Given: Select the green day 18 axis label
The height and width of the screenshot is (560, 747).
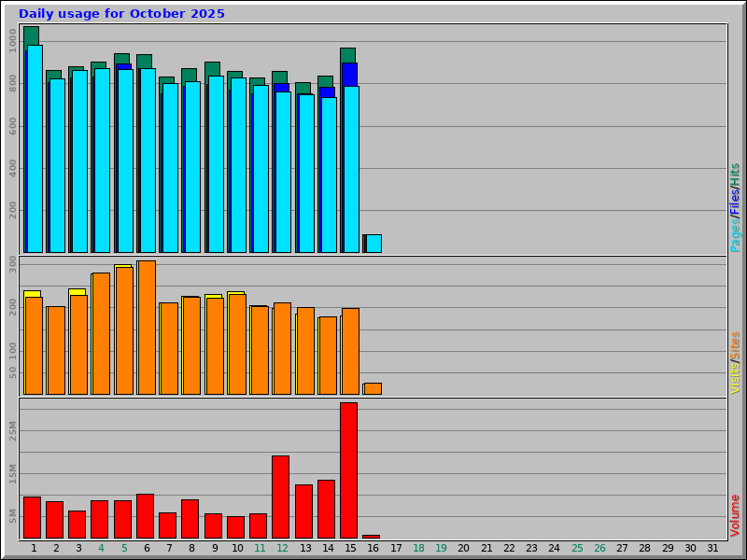Looking at the screenshot, I should click(x=418, y=548).
